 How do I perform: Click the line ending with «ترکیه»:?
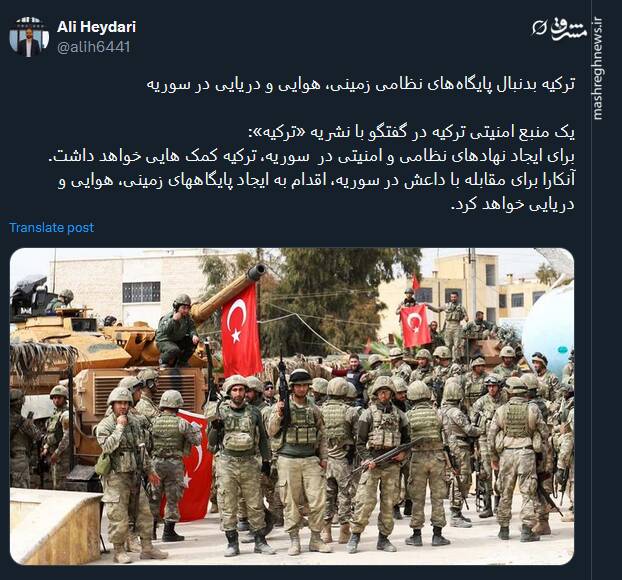[411, 133]
